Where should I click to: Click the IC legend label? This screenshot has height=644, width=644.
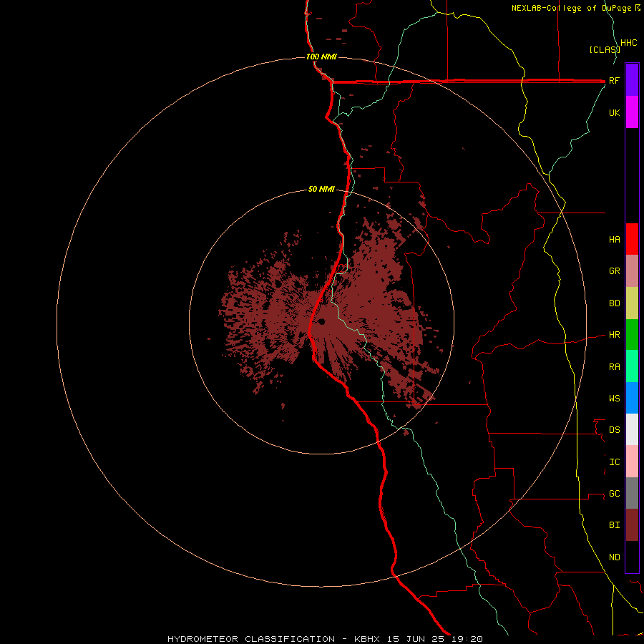click(x=614, y=462)
